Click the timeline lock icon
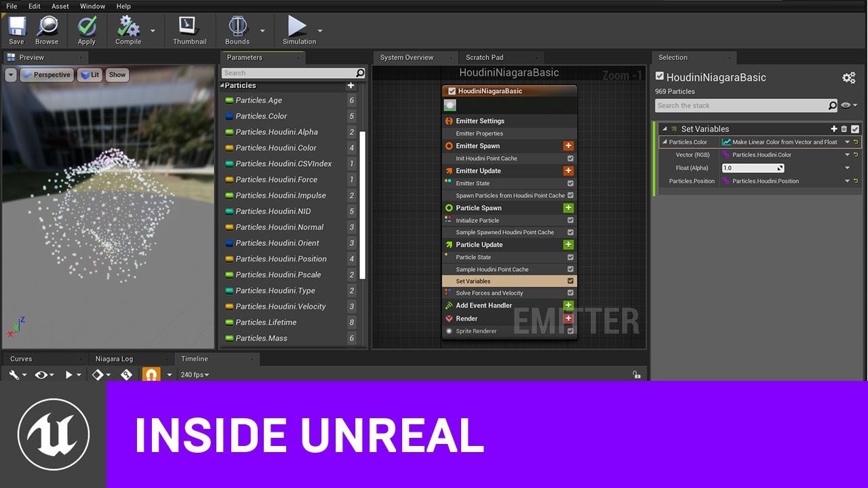This screenshot has width=868, height=488. pos(636,374)
